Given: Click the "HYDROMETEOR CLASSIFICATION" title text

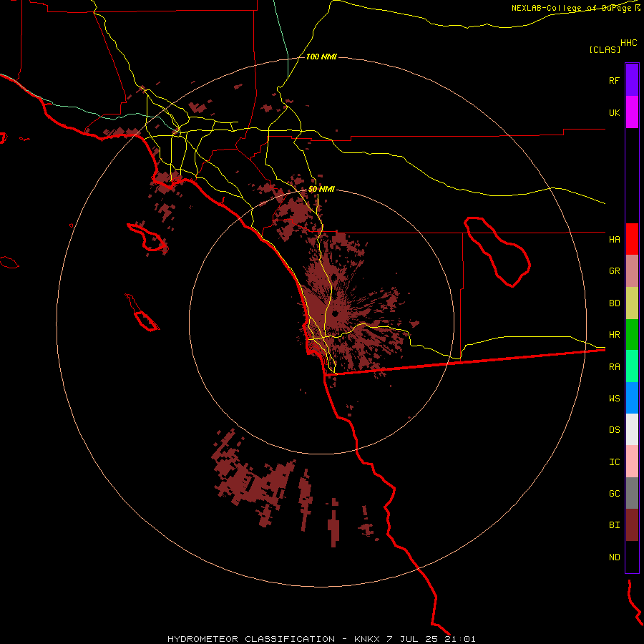Looking at the screenshot, I should point(251,639).
